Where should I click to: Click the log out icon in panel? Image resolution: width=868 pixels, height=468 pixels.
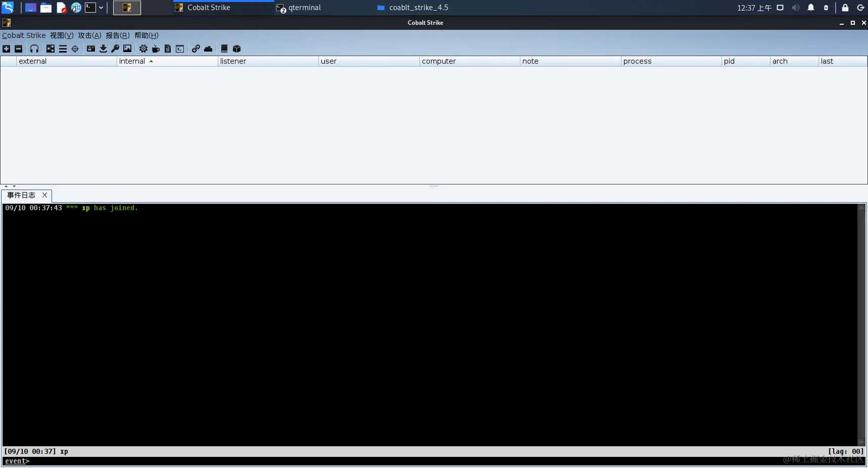point(861,8)
